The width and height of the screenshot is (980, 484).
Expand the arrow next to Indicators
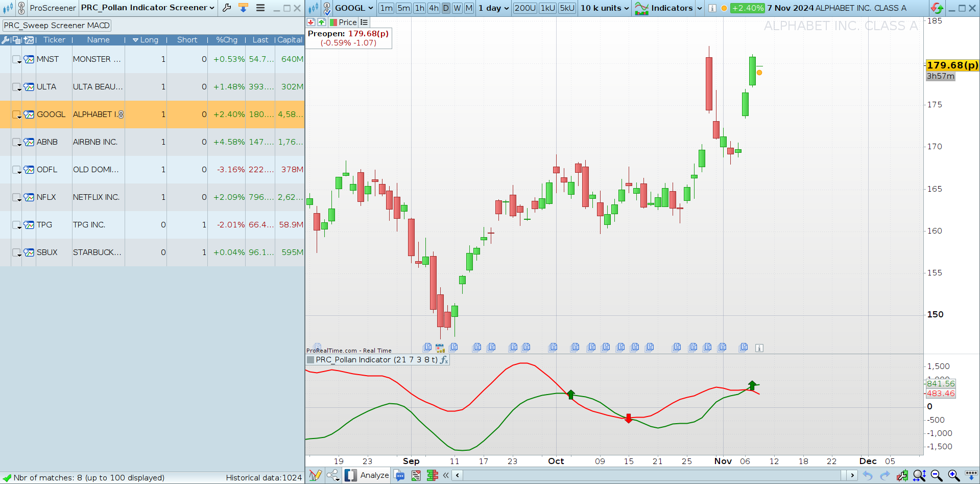(700, 8)
